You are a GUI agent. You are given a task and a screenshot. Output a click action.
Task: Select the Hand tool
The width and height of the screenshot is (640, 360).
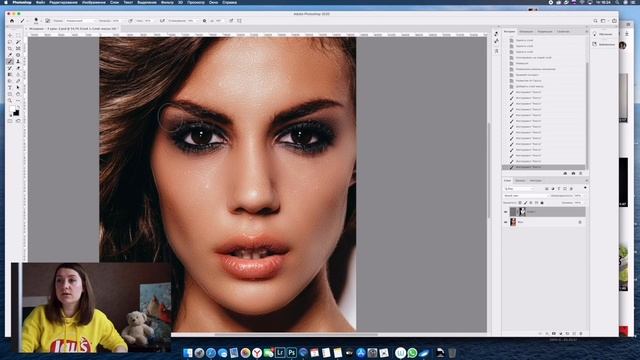pos(18,94)
